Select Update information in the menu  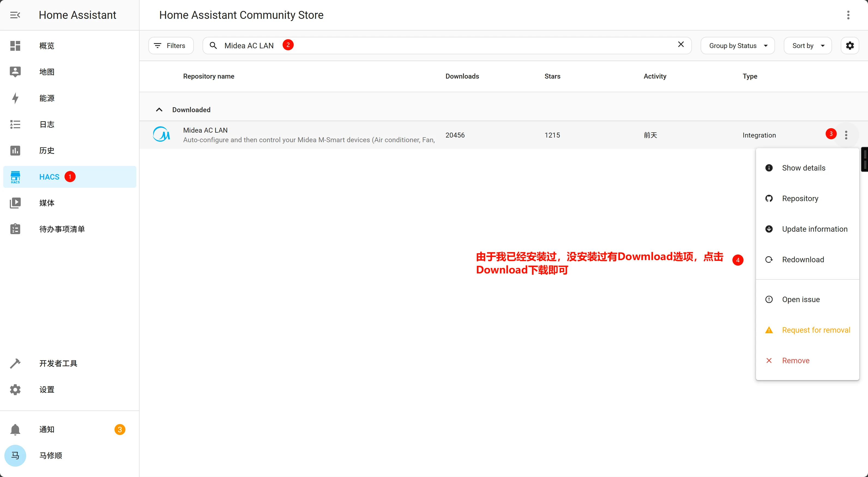pos(807,229)
